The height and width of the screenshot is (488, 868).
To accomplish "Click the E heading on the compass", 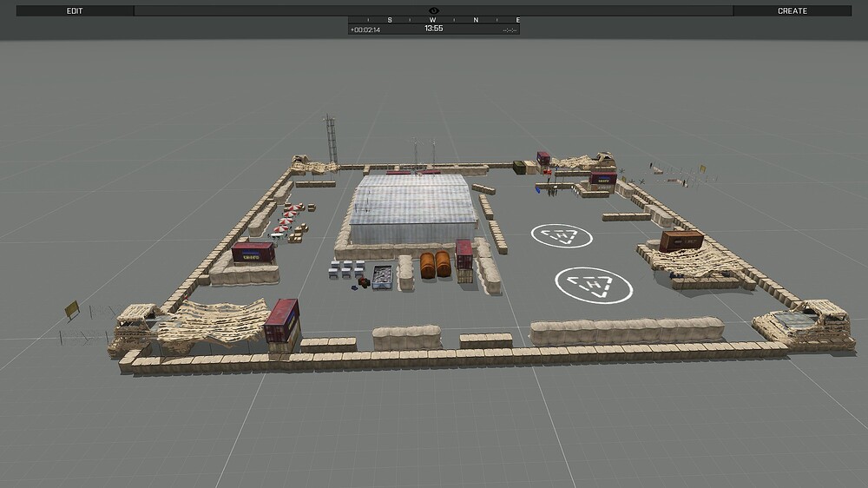I will tap(517, 20).
